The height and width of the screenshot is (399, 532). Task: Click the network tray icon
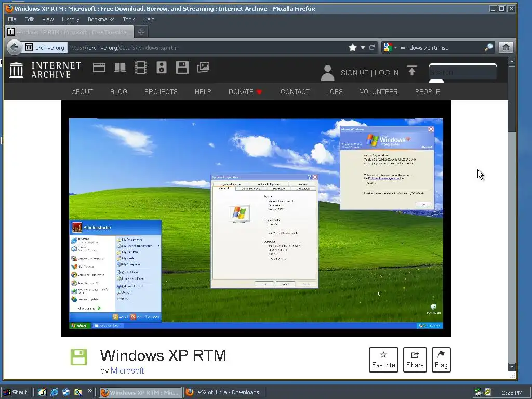pos(478,392)
